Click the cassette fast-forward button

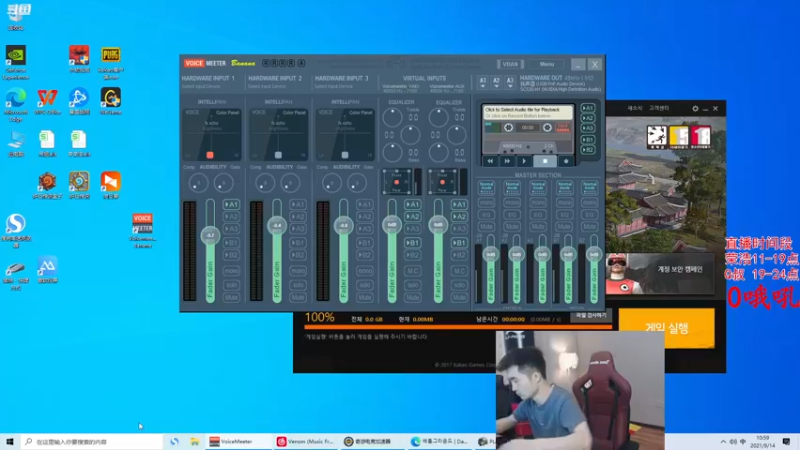[x=507, y=161]
